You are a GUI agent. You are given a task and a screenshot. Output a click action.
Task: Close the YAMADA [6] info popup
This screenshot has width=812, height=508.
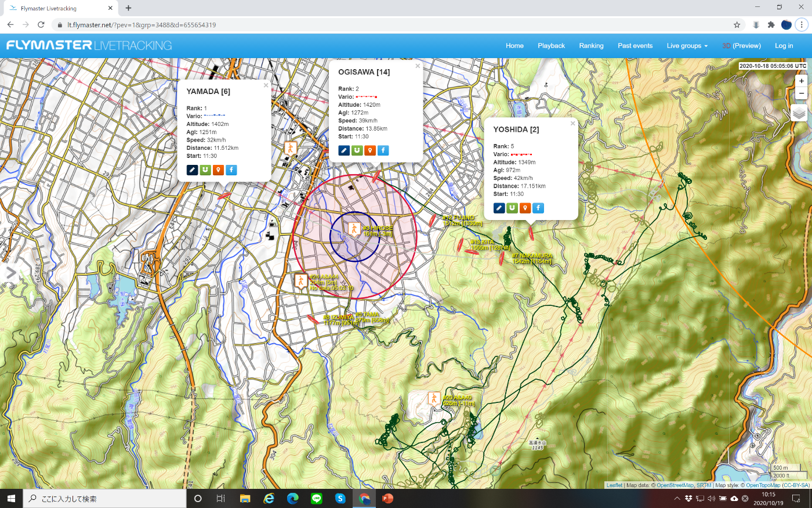[266, 85]
